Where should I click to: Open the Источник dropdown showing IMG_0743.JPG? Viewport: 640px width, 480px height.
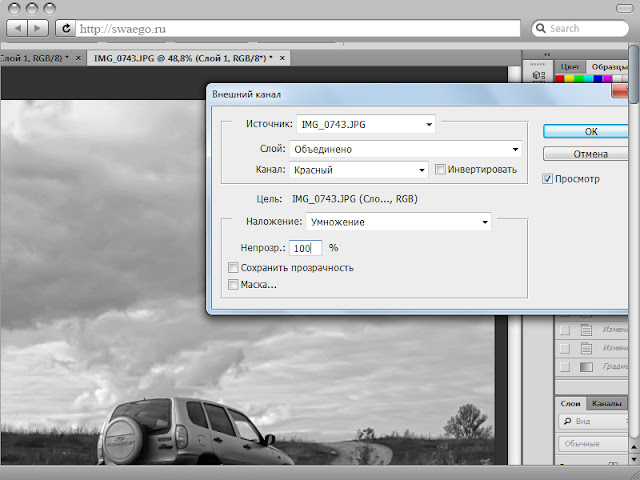(x=366, y=124)
